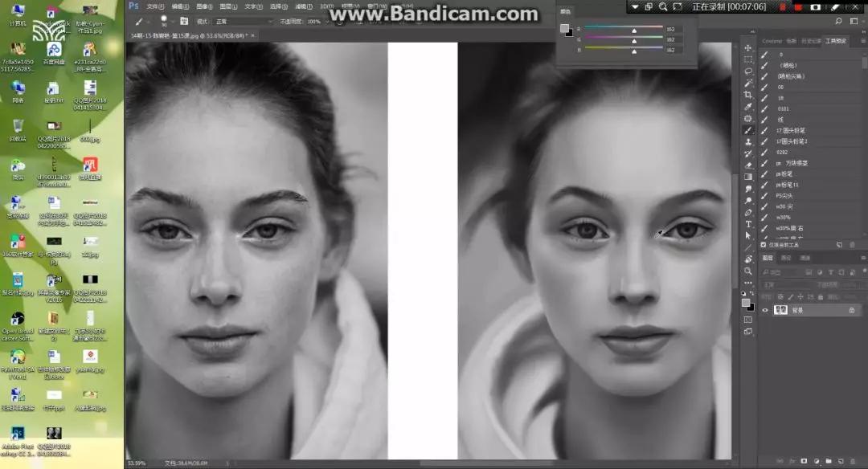
Task: Toggle Quick Mask mode icon
Action: [x=748, y=320]
